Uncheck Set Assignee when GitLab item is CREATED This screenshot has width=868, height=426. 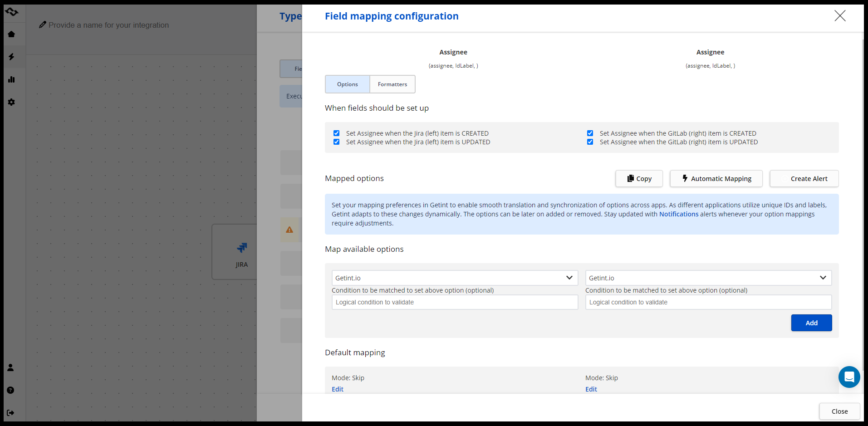pos(590,133)
